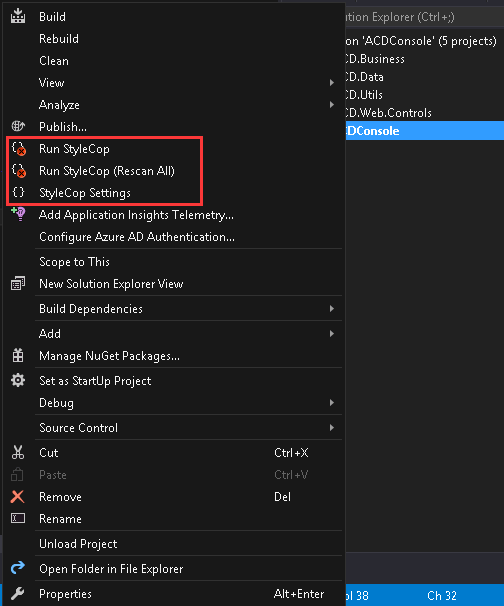Screen dimensions: 504x606
Task: Click the Rescan All StyleCop icon
Action: coord(19,171)
